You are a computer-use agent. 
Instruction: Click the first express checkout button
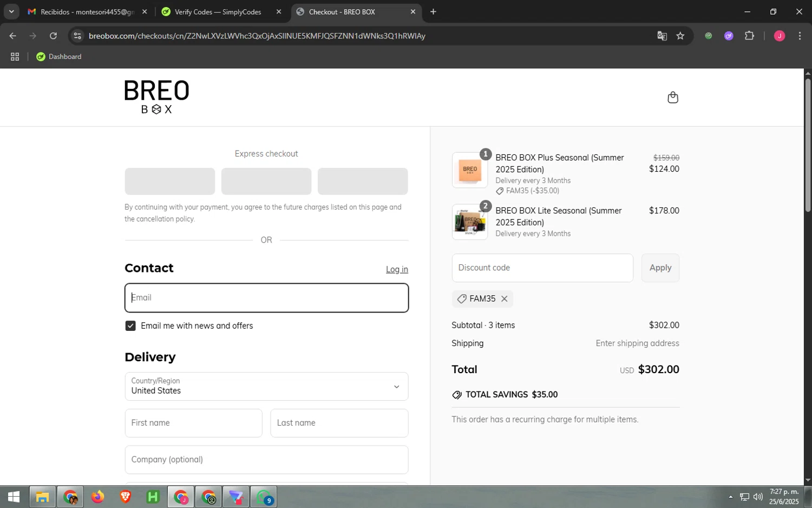click(170, 181)
